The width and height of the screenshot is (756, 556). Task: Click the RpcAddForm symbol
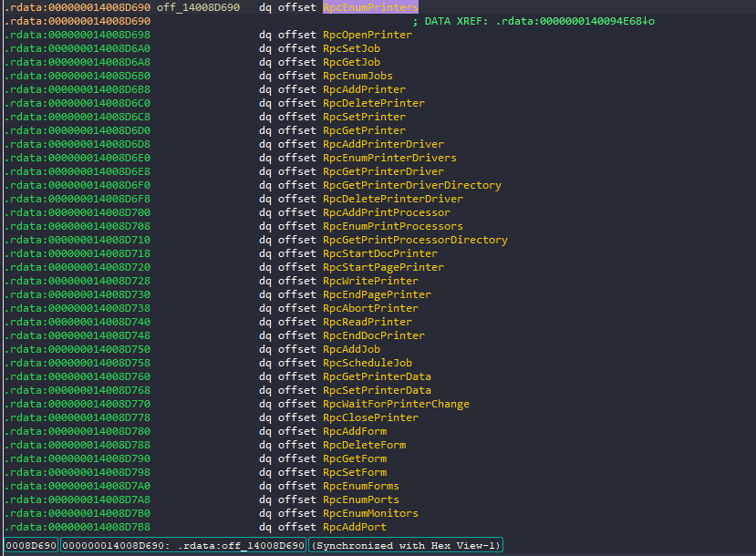pyautogui.click(x=355, y=431)
